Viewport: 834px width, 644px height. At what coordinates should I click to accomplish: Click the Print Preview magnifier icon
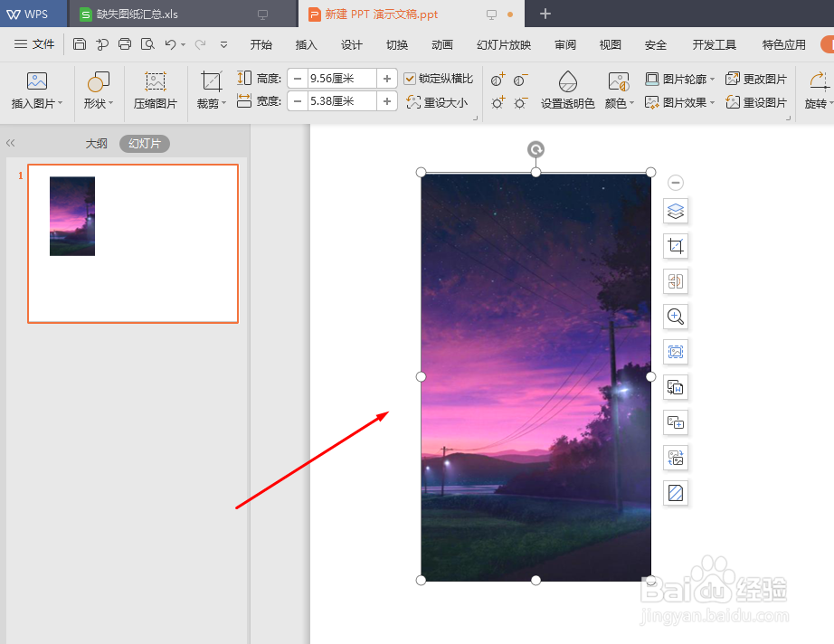[147, 44]
